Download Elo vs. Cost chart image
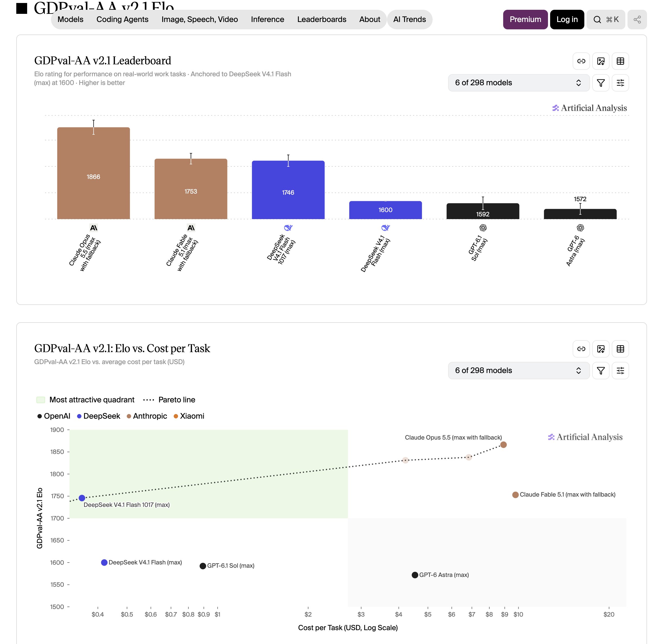The image size is (653, 644). 601,349
